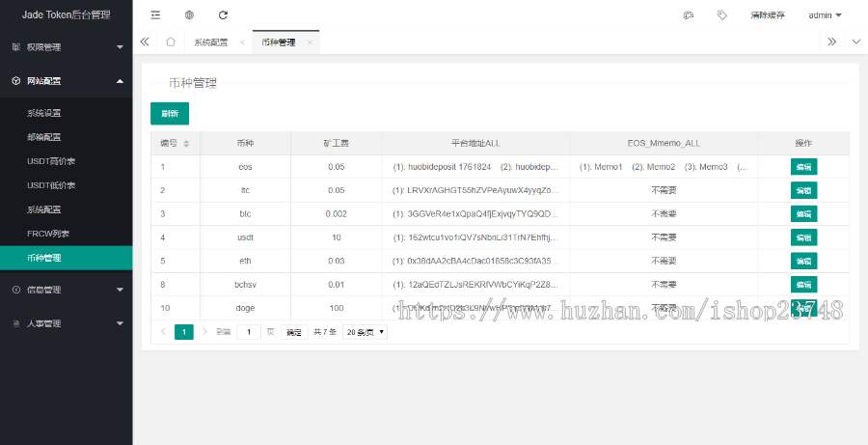Close the 币种管理 tab
The image size is (868, 445).
coord(310,42)
